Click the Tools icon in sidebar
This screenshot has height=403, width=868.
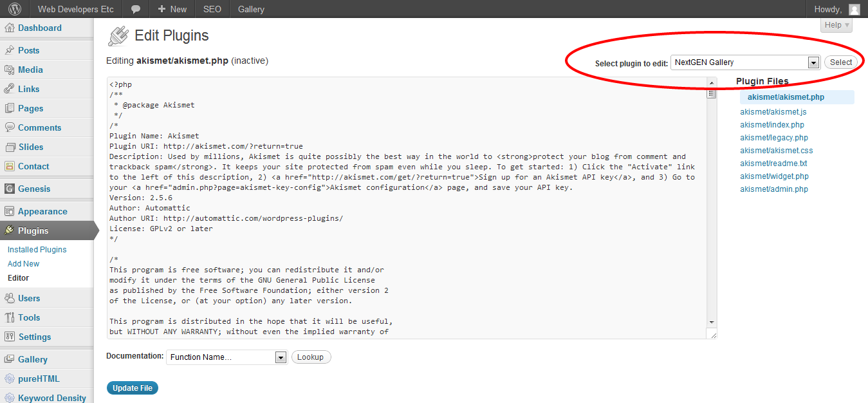pyautogui.click(x=9, y=317)
